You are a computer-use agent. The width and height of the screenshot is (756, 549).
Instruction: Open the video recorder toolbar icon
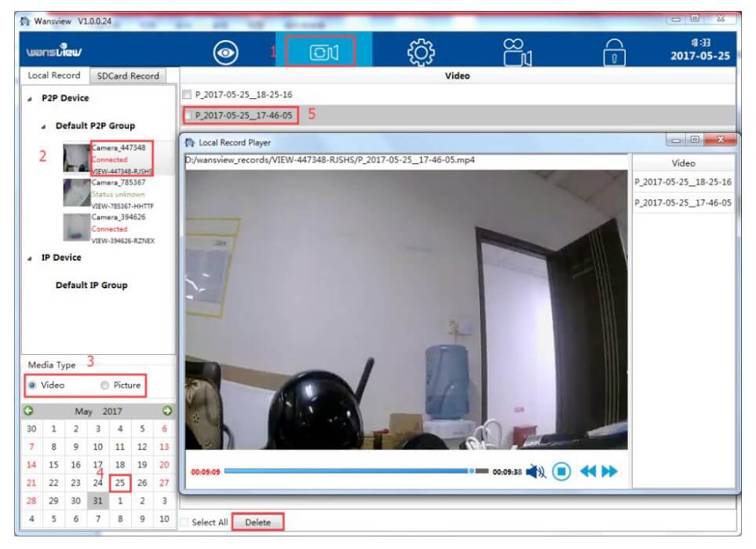(517, 52)
